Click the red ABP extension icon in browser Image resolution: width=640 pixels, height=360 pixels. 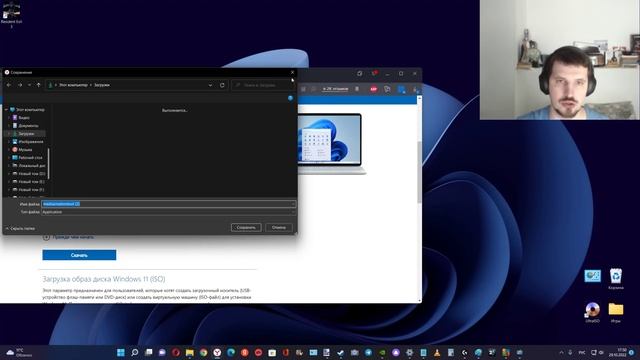373,89
